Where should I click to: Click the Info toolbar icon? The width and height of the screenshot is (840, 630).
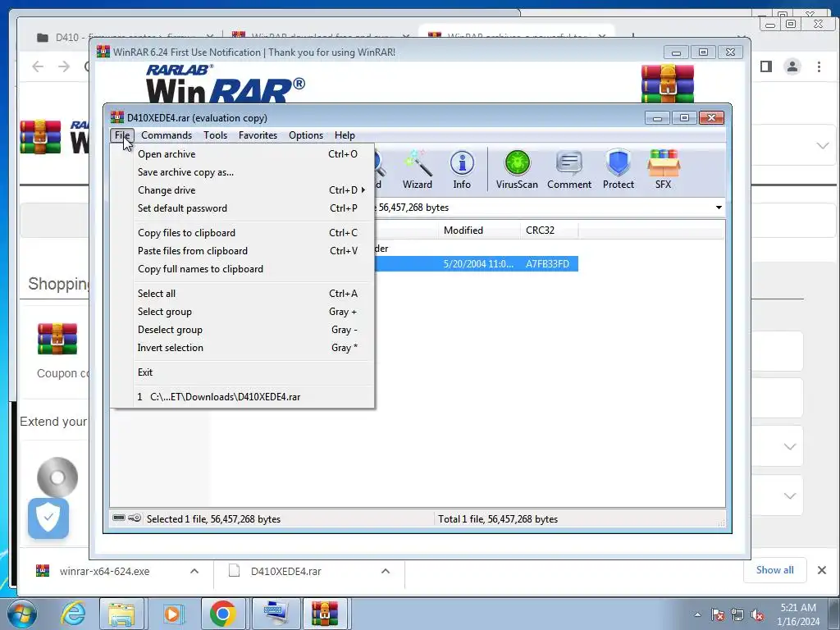pos(462,169)
